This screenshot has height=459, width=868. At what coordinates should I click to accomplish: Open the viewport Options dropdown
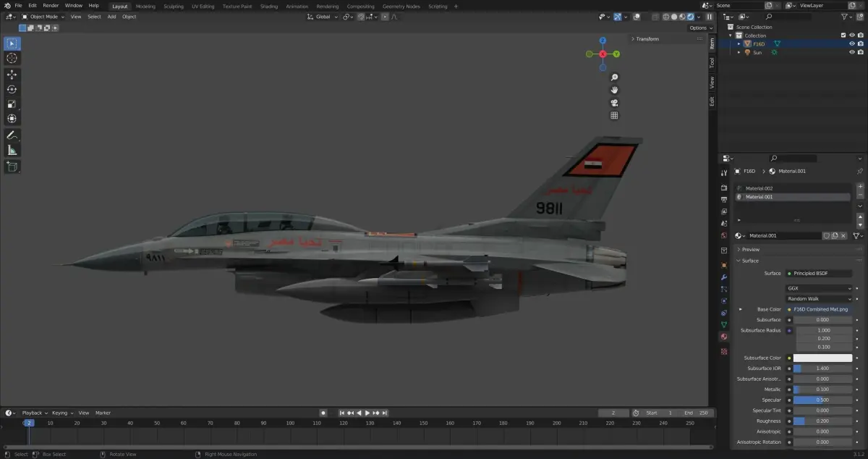coord(700,28)
